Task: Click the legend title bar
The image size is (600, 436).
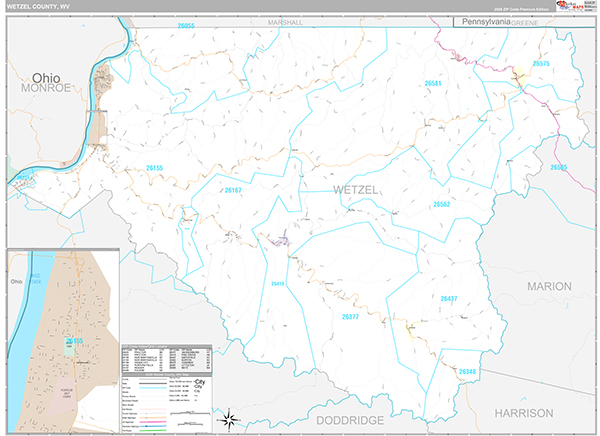Action: (x=166, y=374)
